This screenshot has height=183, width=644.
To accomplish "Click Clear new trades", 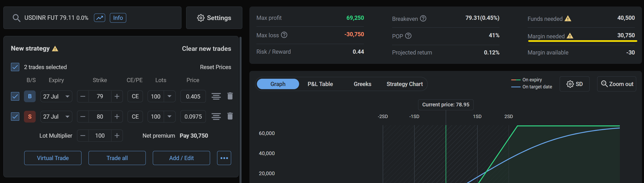I will tap(206, 49).
